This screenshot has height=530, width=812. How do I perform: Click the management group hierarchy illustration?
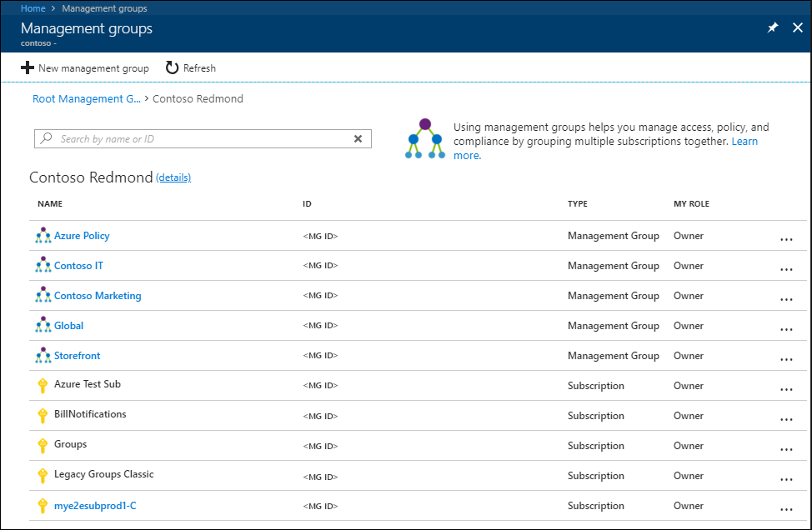(x=424, y=138)
